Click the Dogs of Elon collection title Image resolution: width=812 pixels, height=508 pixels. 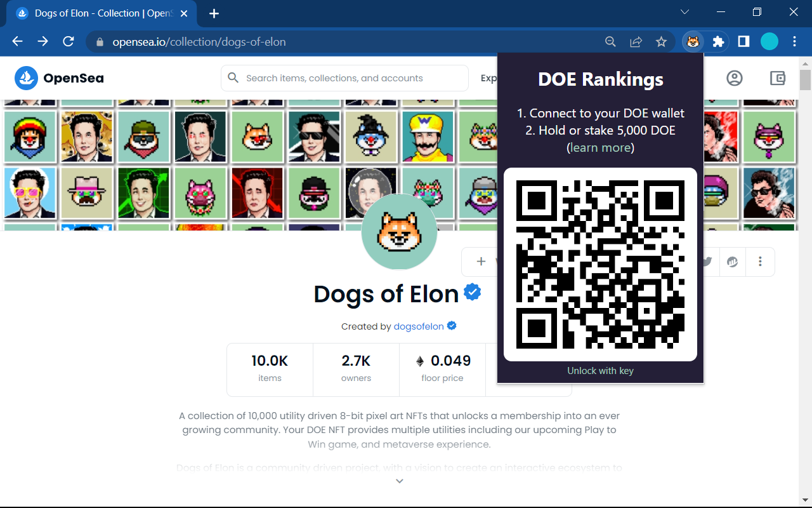pos(386,294)
